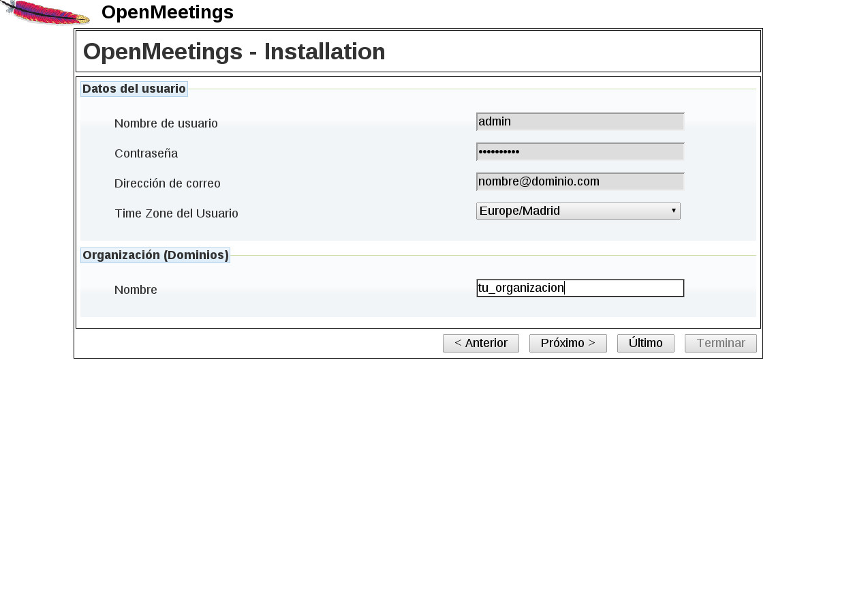Click the Apache feather logo
Screen dimensions: 868x600
point(45,13)
